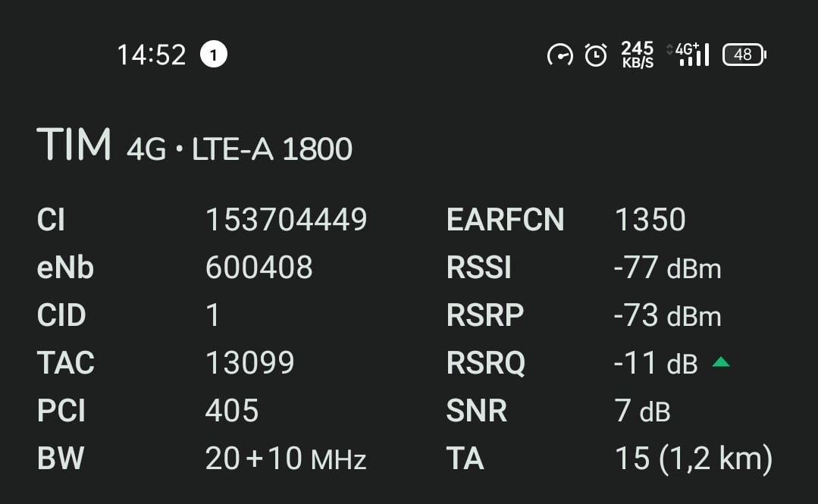Tap the RSSI reading -77 dBm

(x=667, y=268)
